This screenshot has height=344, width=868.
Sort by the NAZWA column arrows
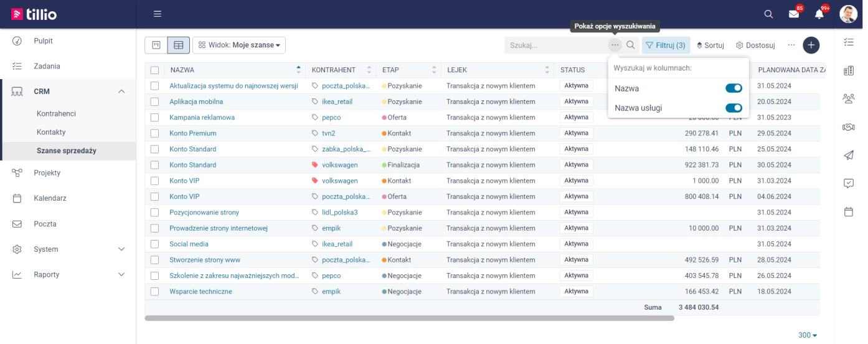coord(298,70)
